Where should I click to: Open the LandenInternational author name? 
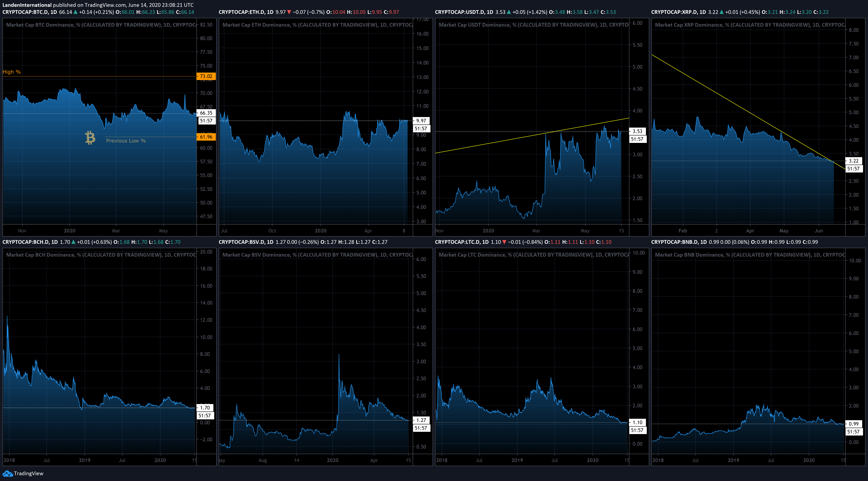tap(27, 5)
